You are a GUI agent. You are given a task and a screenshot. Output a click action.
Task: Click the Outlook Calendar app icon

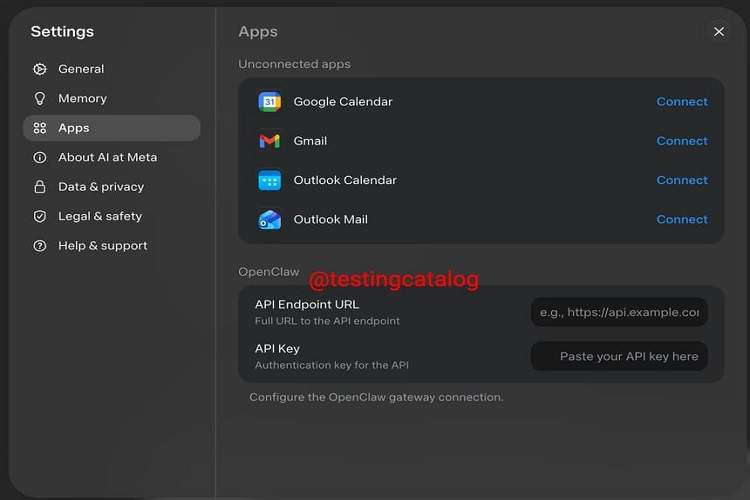click(269, 181)
